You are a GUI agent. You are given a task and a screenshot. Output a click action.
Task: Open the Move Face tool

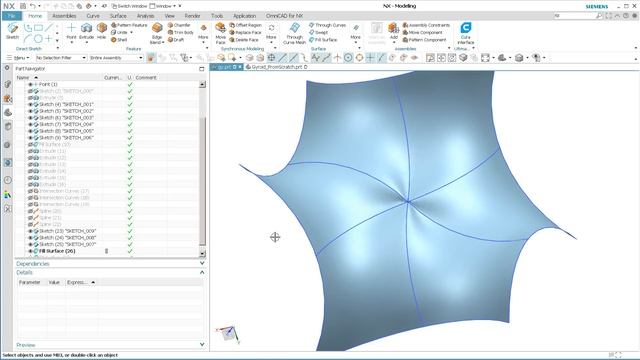[x=220, y=33]
